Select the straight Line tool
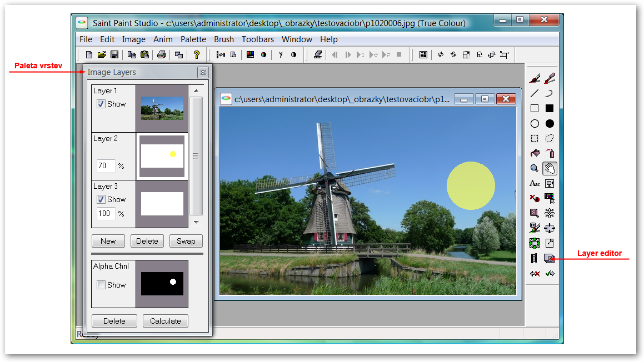Screen dimensions: 644x362 (x=535, y=93)
